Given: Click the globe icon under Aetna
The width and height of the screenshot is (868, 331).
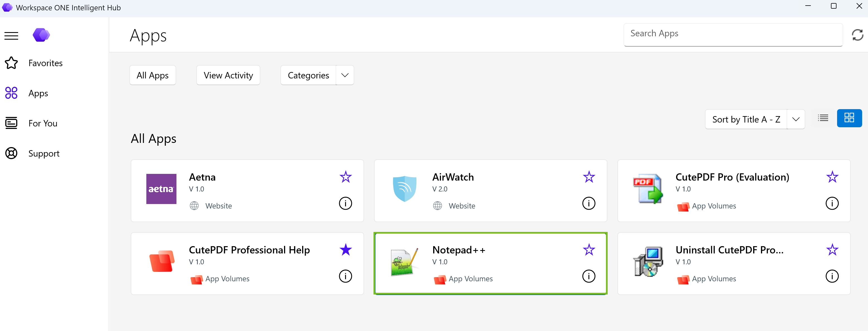Looking at the screenshot, I should click(x=194, y=206).
